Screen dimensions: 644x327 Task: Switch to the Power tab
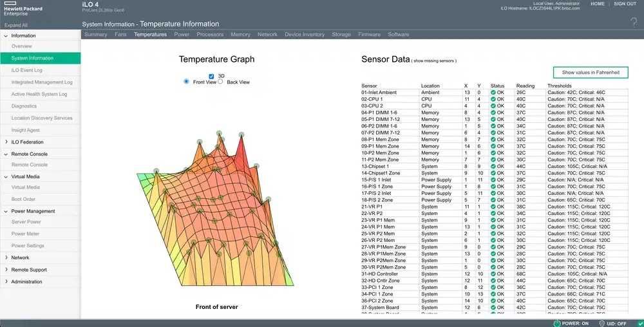click(182, 35)
